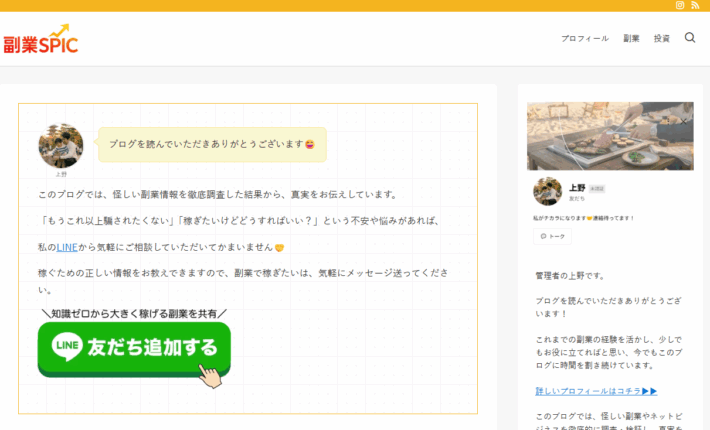
Task: Click the smiley emoji in speech bubble
Action: 310,144
